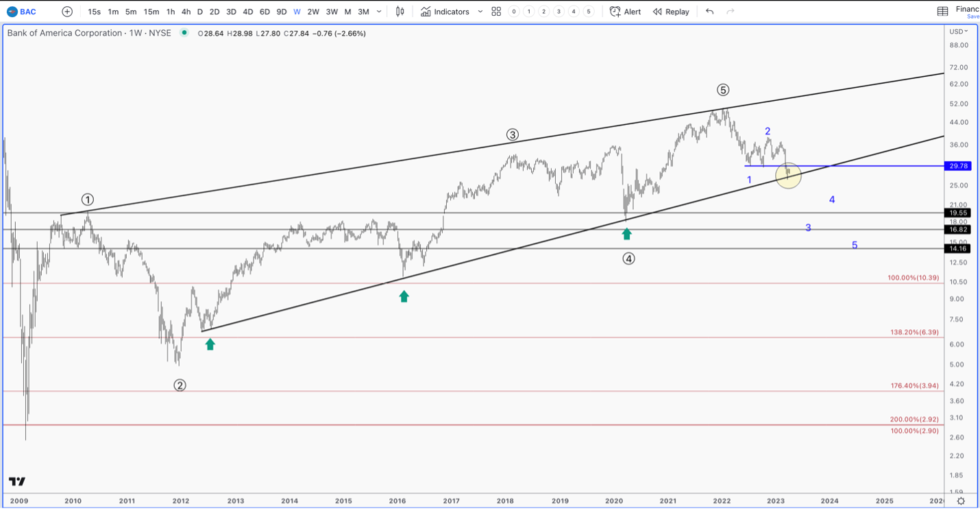Image resolution: width=980 pixels, height=511 pixels.
Task: Select the 3W interval
Action: coord(332,12)
